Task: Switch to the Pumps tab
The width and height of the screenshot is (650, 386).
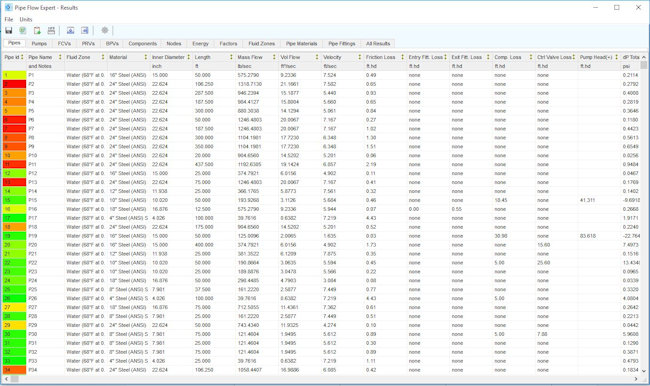Action: click(x=39, y=44)
